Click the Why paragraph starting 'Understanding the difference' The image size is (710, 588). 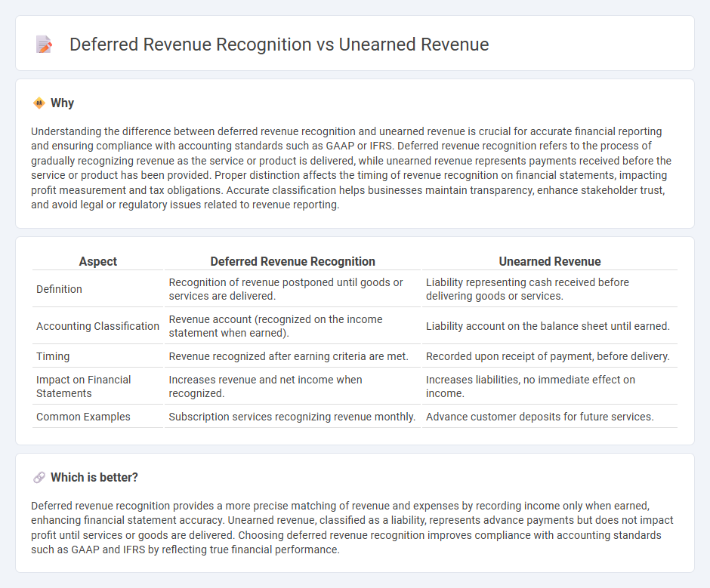point(351,168)
